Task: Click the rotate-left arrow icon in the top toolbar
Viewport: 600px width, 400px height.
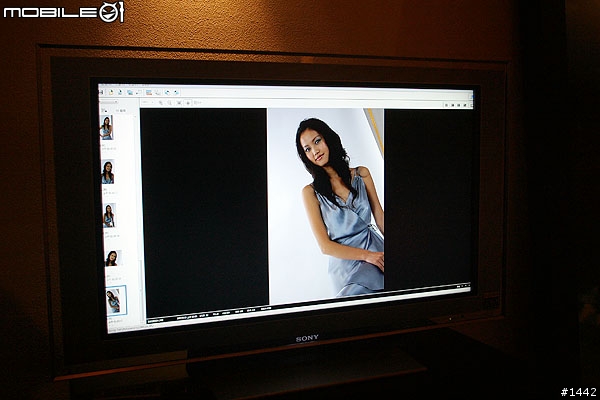Action: coord(167,92)
